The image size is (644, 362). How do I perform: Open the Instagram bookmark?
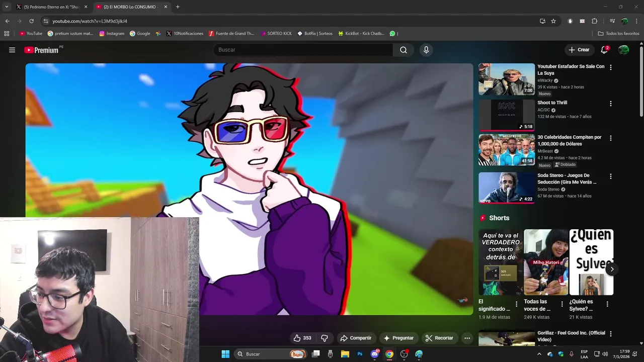tap(112, 34)
